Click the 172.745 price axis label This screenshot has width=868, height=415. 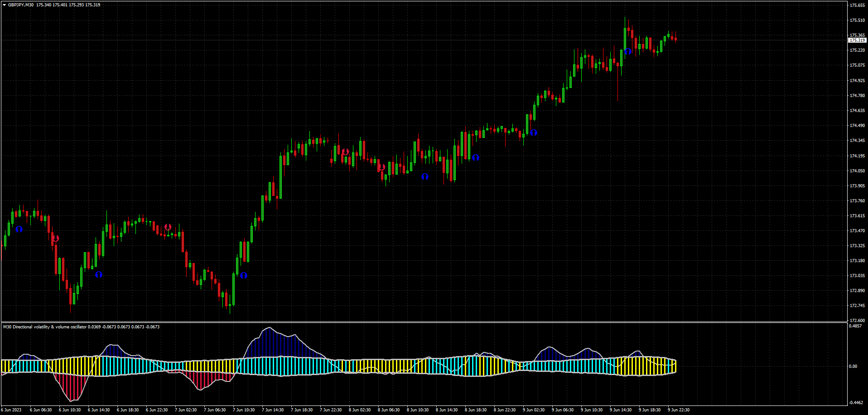(x=857, y=306)
